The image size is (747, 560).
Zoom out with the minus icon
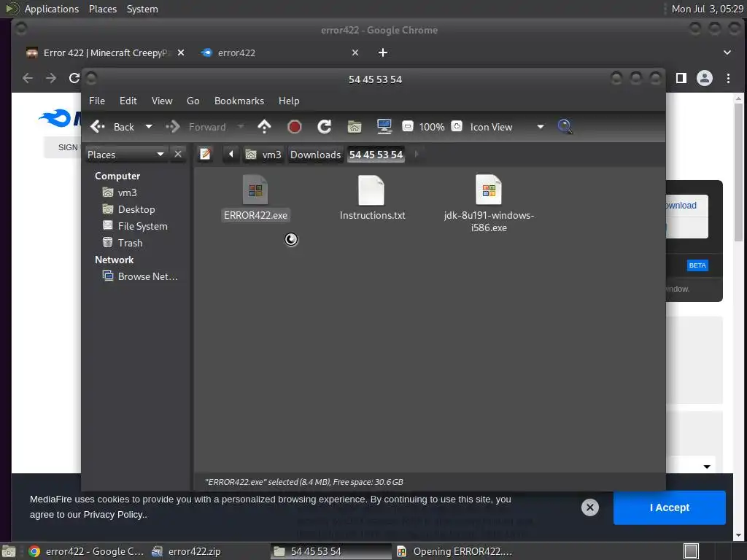point(408,127)
